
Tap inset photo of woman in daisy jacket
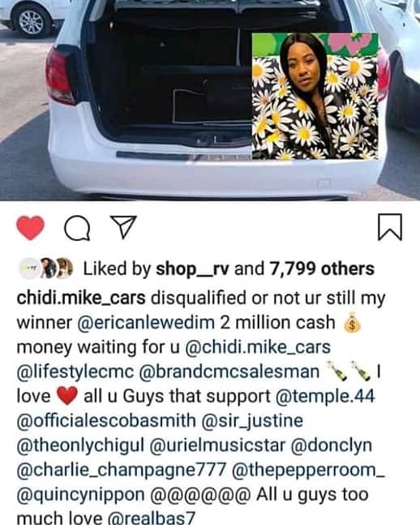pos(315,96)
